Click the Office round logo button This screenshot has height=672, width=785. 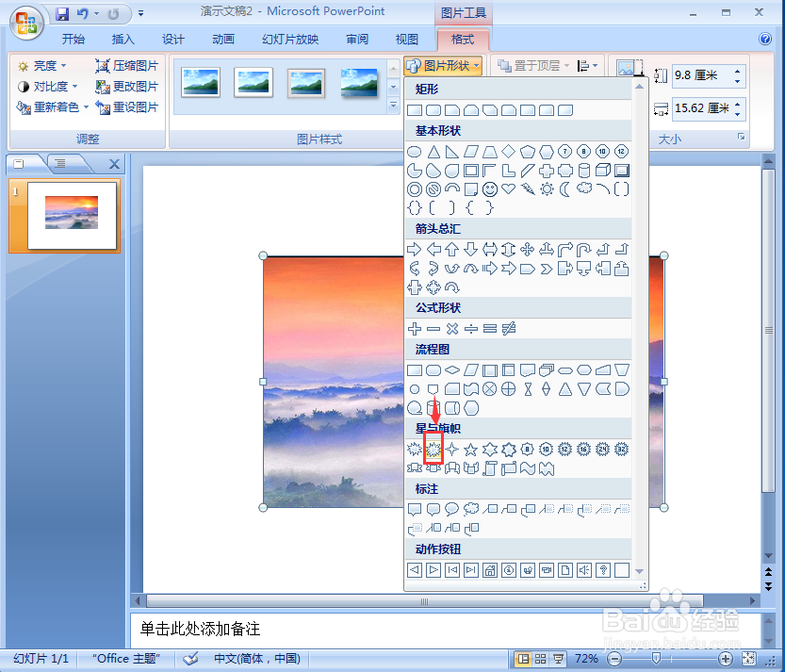pos(26,22)
